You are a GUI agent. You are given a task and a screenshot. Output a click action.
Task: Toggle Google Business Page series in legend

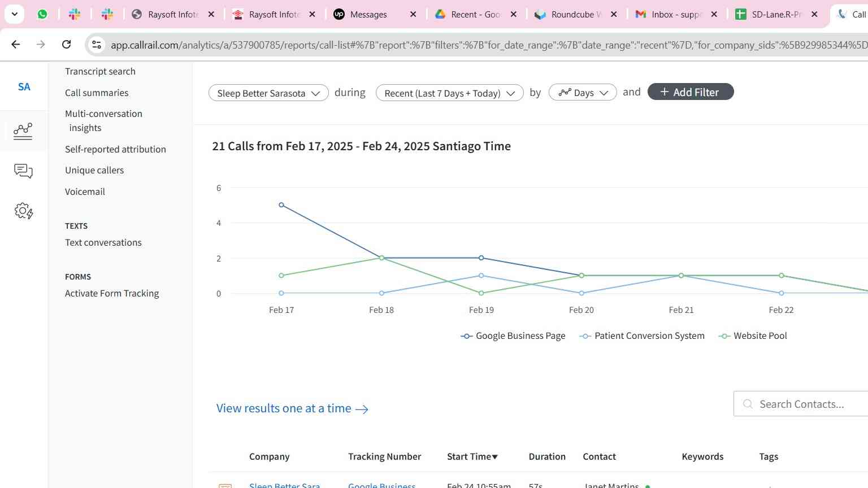513,336
